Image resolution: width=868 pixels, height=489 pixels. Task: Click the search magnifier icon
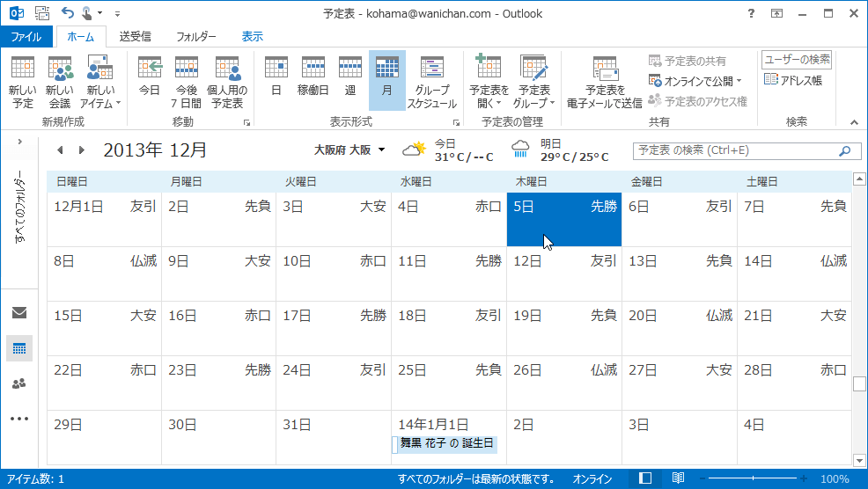click(x=845, y=150)
